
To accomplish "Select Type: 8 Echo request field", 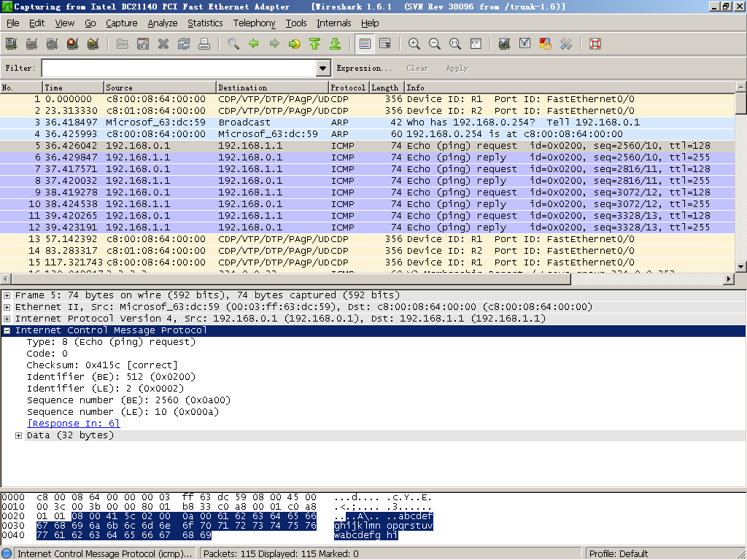I will click(x=111, y=342).
